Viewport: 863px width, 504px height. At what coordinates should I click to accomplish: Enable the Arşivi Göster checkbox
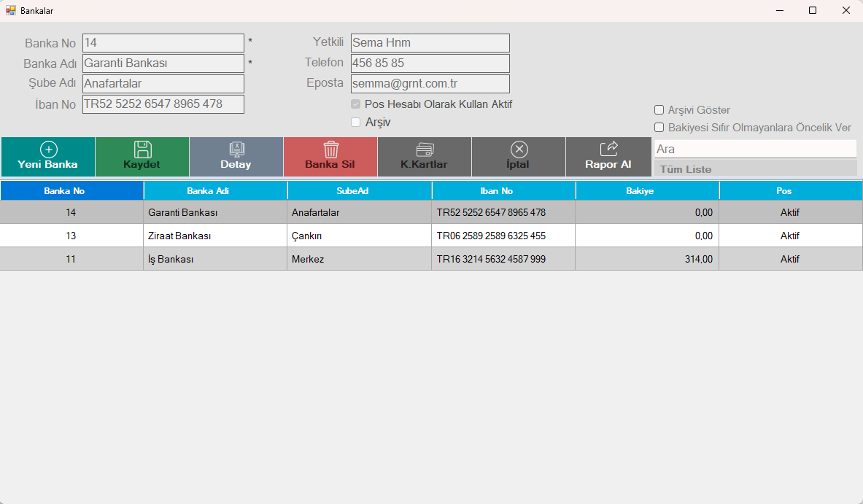(x=659, y=110)
